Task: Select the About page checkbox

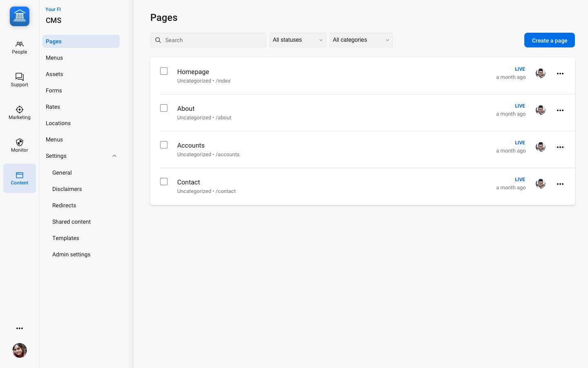Action: pyautogui.click(x=164, y=108)
